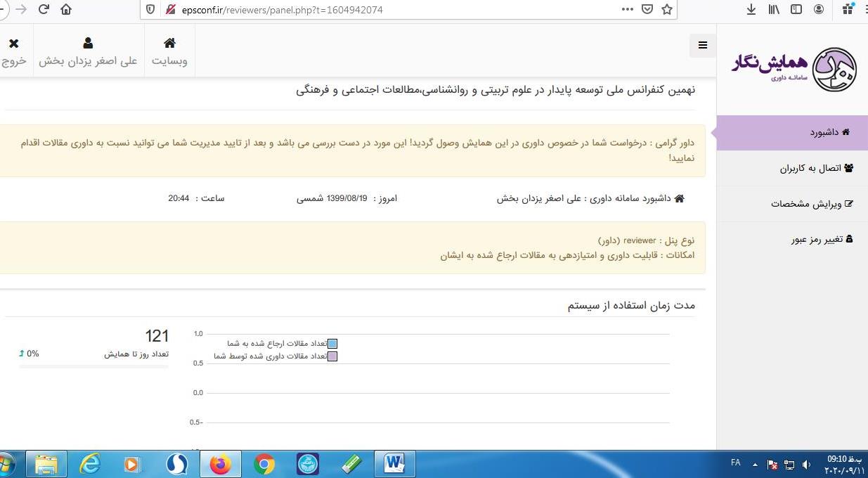Click the همایش‌نگار circular logo
Screen dimensions: 868x478
(x=834, y=68)
